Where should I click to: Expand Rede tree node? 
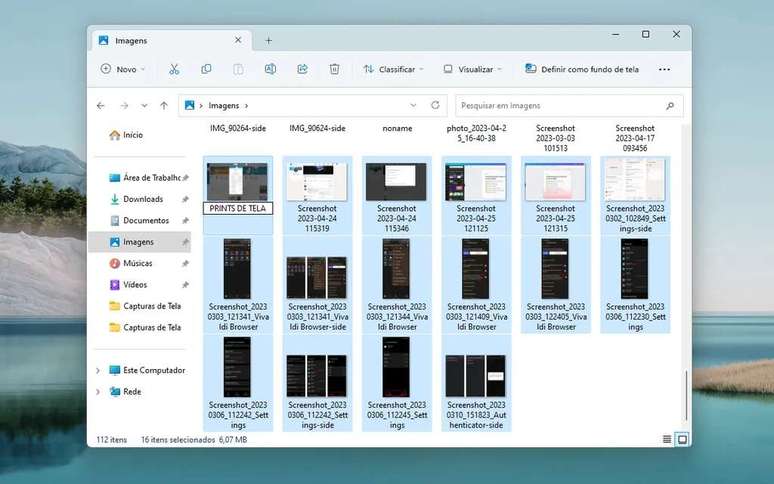coord(98,392)
